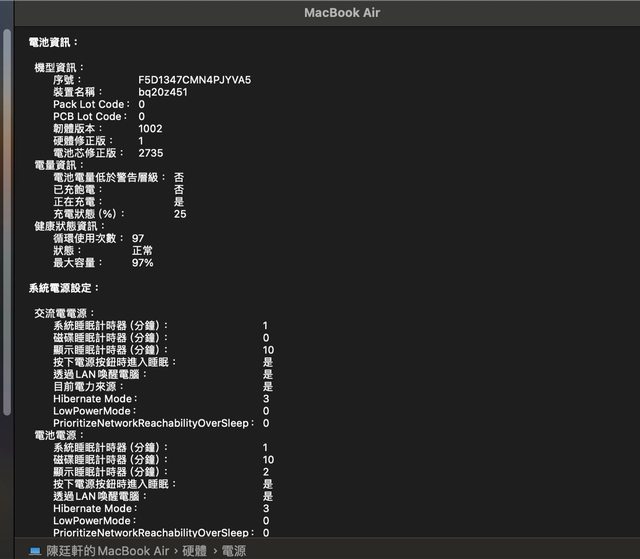Click the battery cell revision value 2735

150,153
